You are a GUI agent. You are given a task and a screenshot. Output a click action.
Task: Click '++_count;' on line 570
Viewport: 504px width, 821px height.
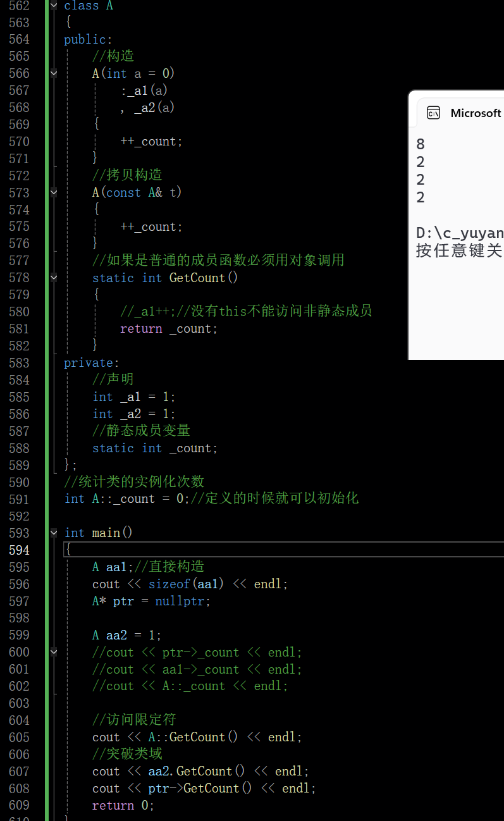pos(151,142)
